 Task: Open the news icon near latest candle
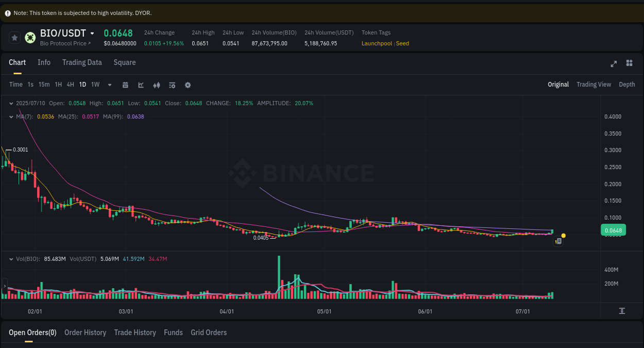pos(558,241)
